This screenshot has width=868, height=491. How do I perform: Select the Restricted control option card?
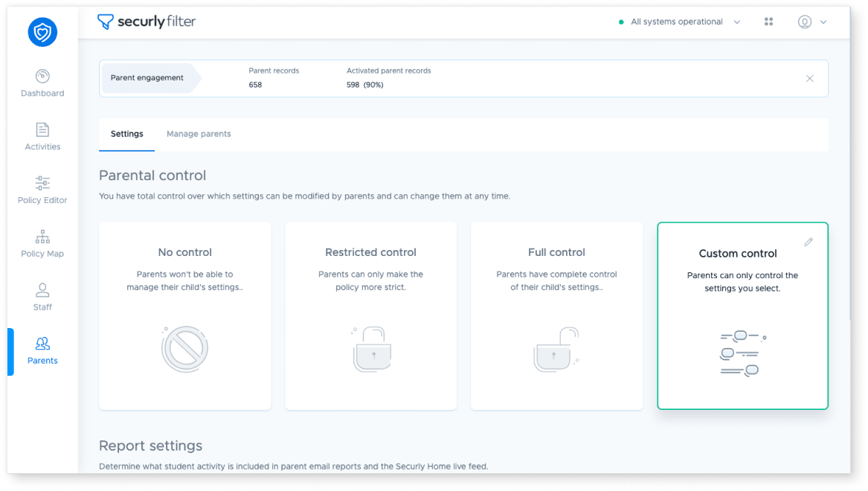coord(371,316)
